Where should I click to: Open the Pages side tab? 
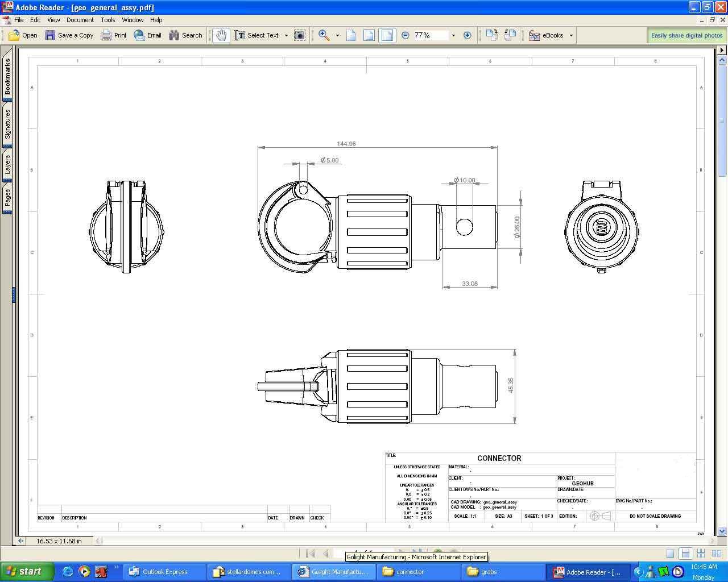pos(7,198)
